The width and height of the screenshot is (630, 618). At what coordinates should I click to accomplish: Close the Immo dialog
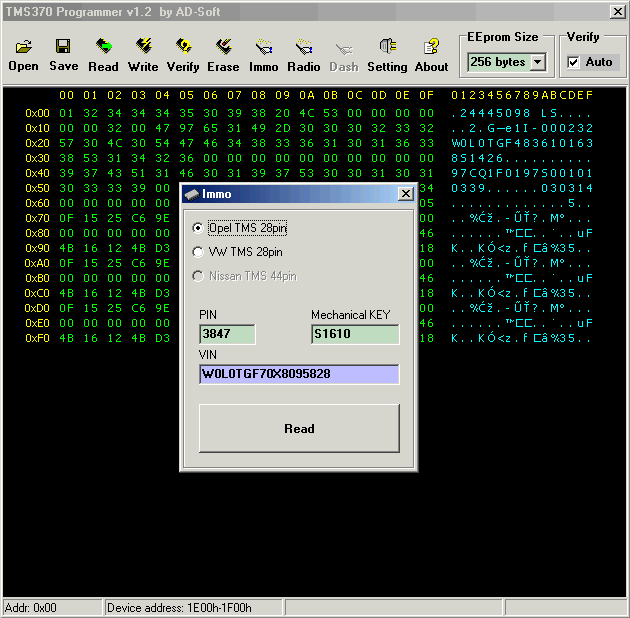click(406, 194)
